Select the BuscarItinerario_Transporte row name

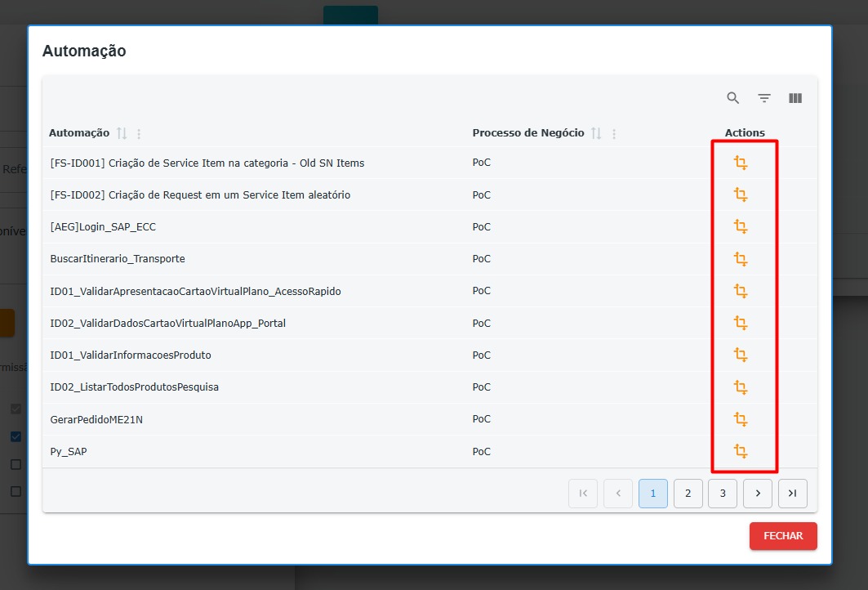point(118,259)
